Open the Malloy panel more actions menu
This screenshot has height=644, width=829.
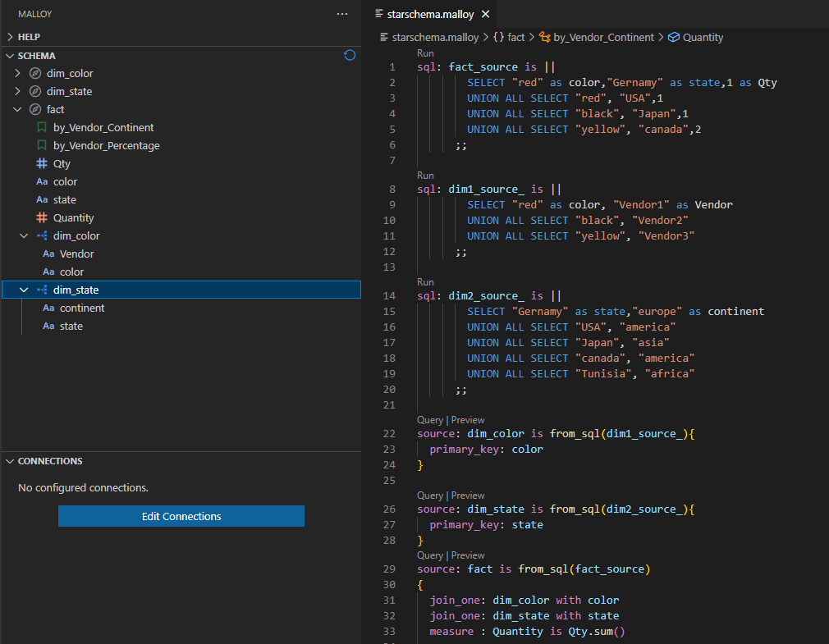tap(342, 14)
